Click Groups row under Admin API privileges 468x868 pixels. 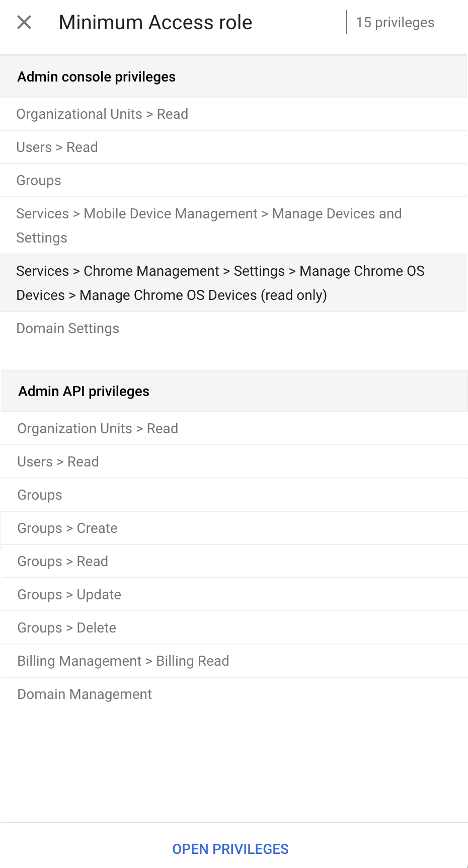40,495
